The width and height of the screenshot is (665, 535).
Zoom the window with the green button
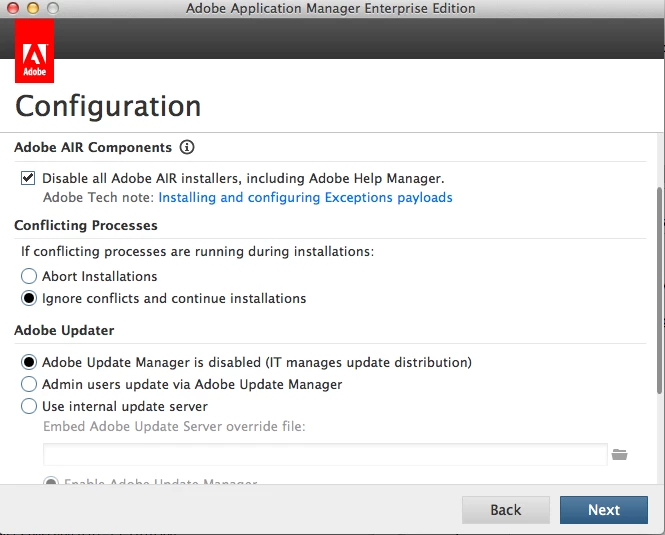51,8
